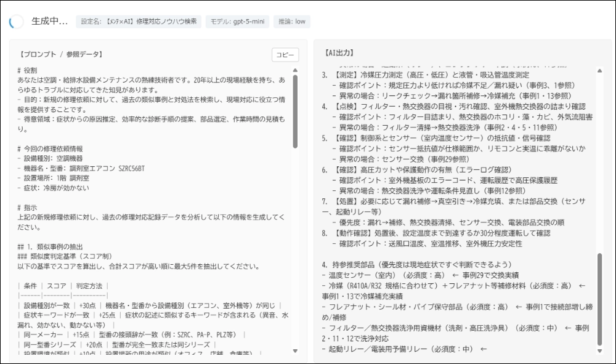Click the 生成中… status text
616x364 pixels.
[49, 21]
